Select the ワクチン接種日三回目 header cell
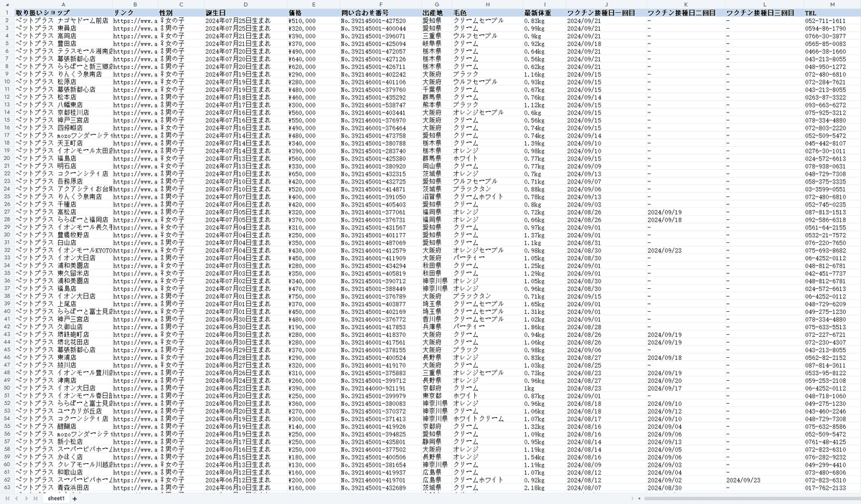861x504 pixels. [763, 13]
